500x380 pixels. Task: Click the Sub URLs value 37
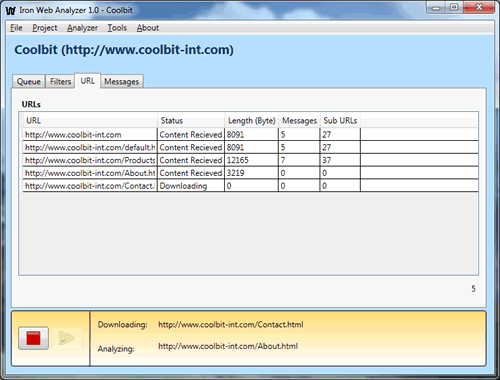coord(340,160)
